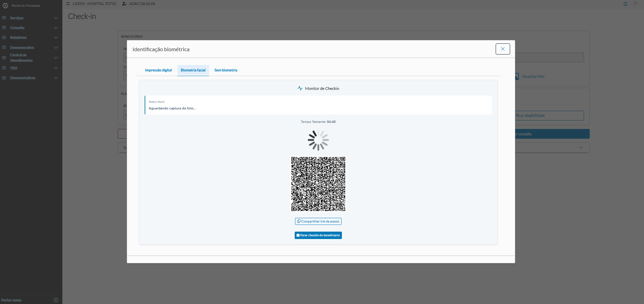Click the Identificação biométrica dialog title
644x304 pixels.
[161, 49]
